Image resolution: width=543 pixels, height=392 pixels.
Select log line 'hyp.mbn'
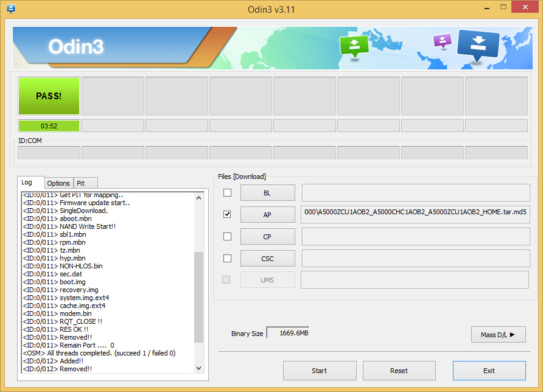click(54, 258)
